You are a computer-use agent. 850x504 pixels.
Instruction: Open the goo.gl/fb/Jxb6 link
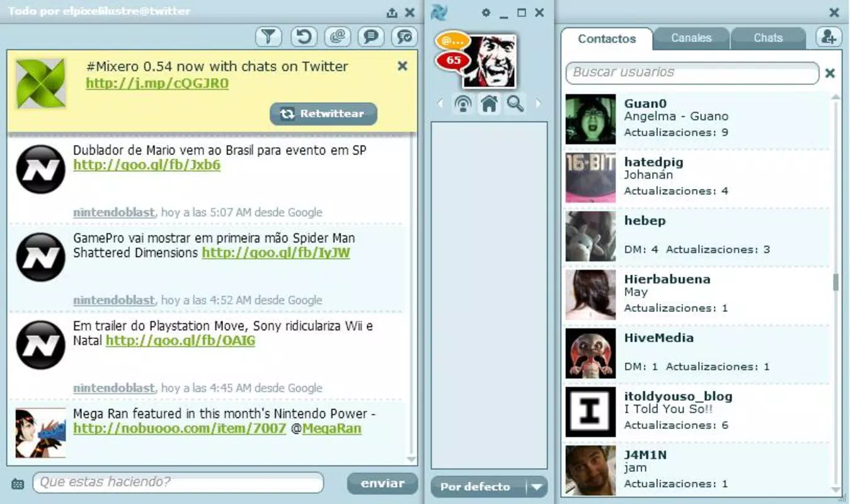pos(147,165)
